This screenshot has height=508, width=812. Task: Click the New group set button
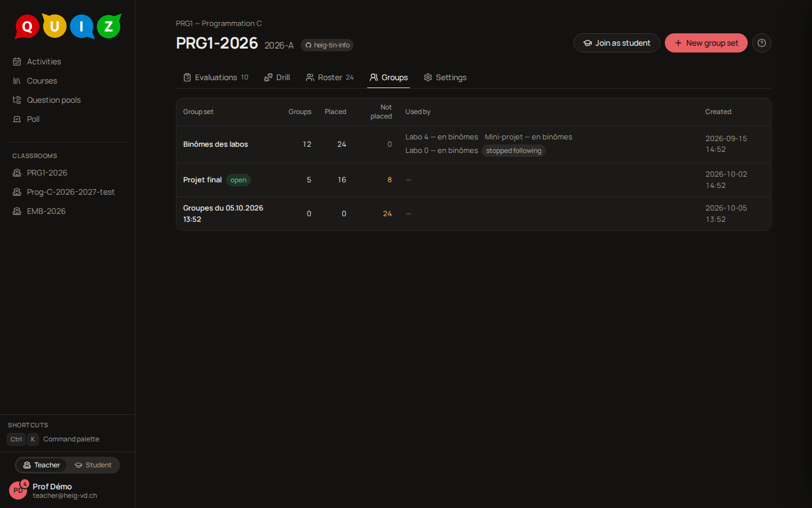click(706, 43)
